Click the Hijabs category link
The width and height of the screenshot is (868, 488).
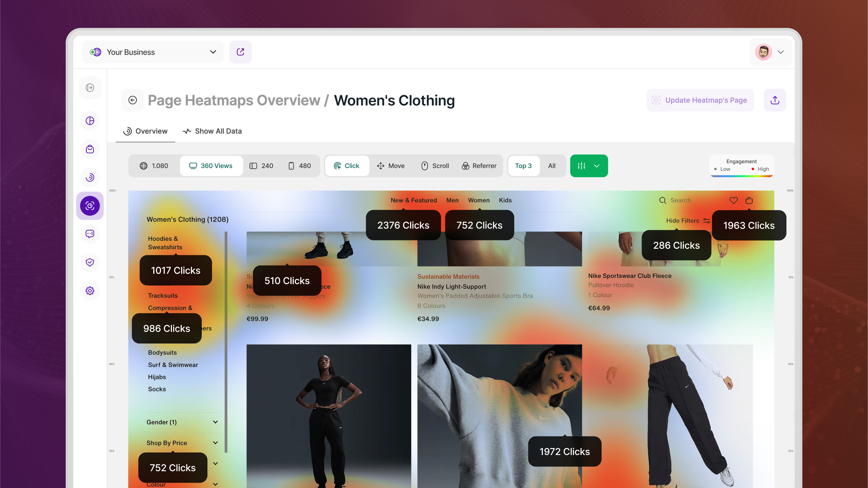(x=157, y=377)
